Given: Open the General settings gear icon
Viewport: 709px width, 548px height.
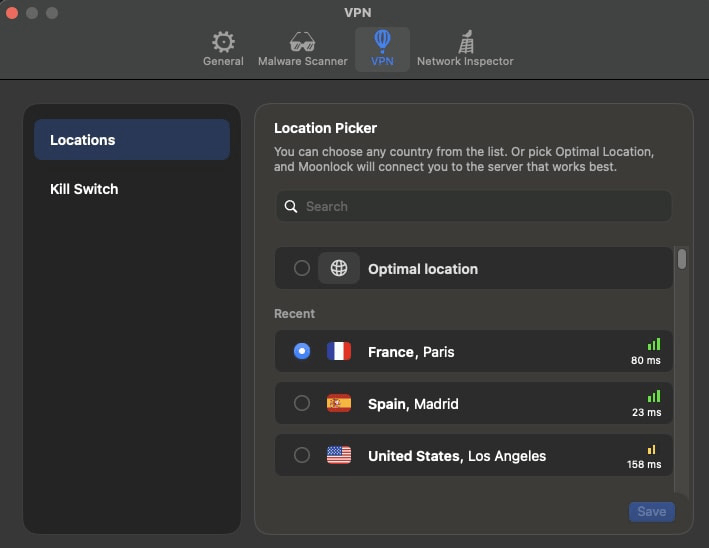Looking at the screenshot, I should [223, 42].
